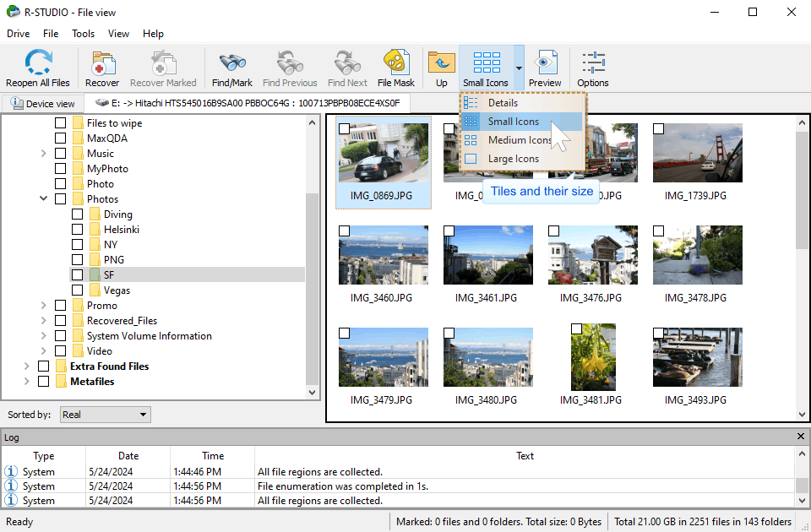Close the Log panel
Screen dimensions: 811x532
tap(801, 437)
